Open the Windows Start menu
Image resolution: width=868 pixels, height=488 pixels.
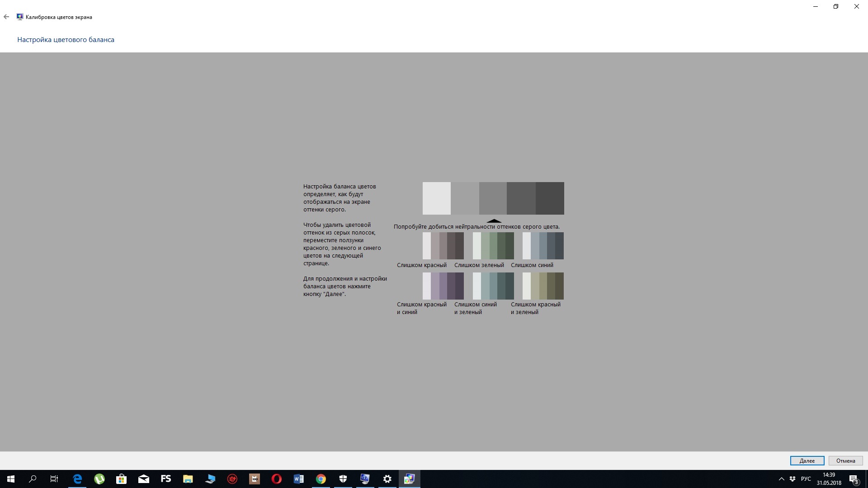click(x=11, y=479)
